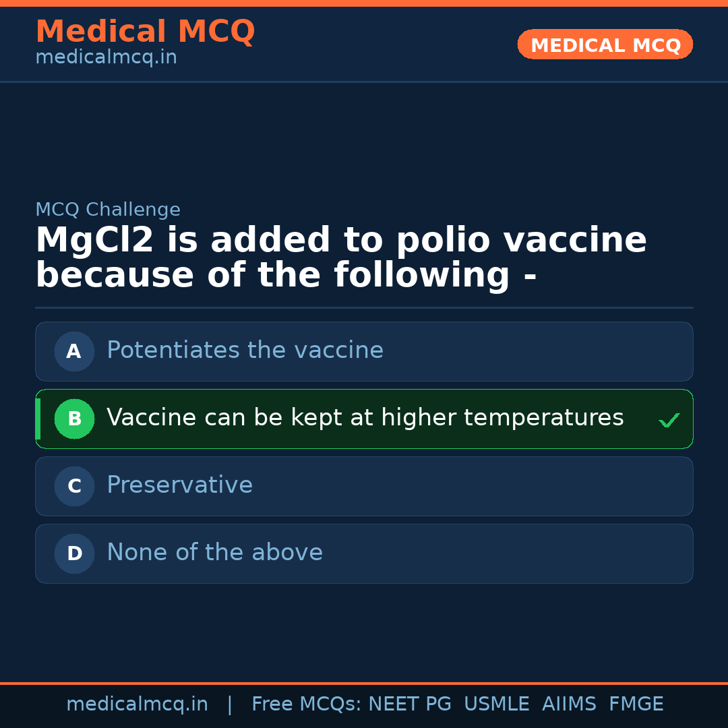Click AIIMS in the footer
Image resolution: width=728 pixels, height=728 pixels.
pyautogui.click(x=569, y=704)
